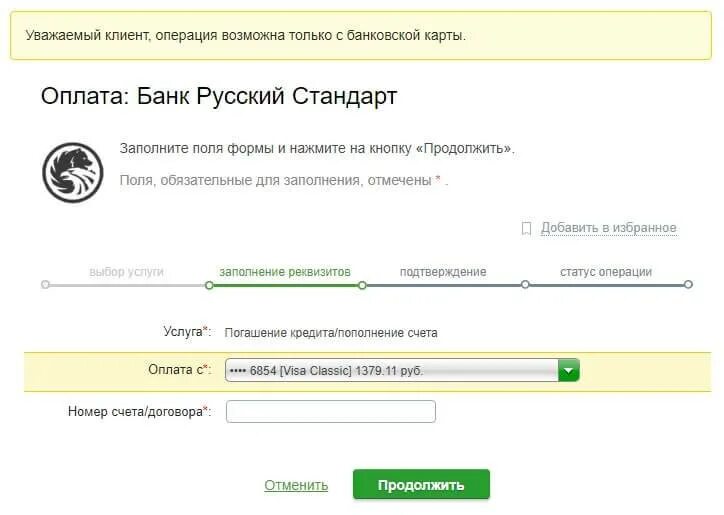Click the 'Услуга' field label

[x=187, y=332]
